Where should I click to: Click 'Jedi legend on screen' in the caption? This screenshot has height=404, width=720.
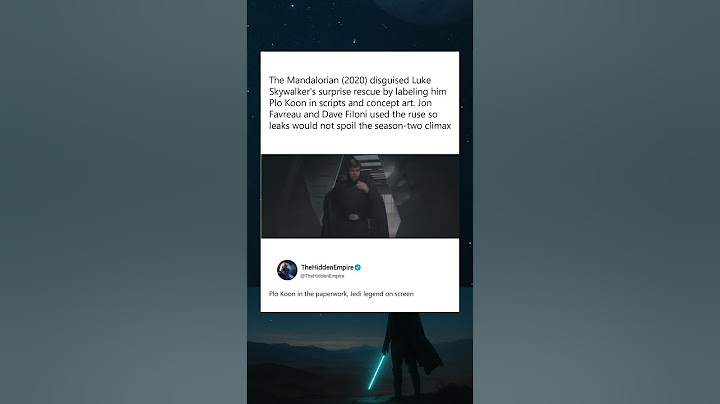[382, 294]
